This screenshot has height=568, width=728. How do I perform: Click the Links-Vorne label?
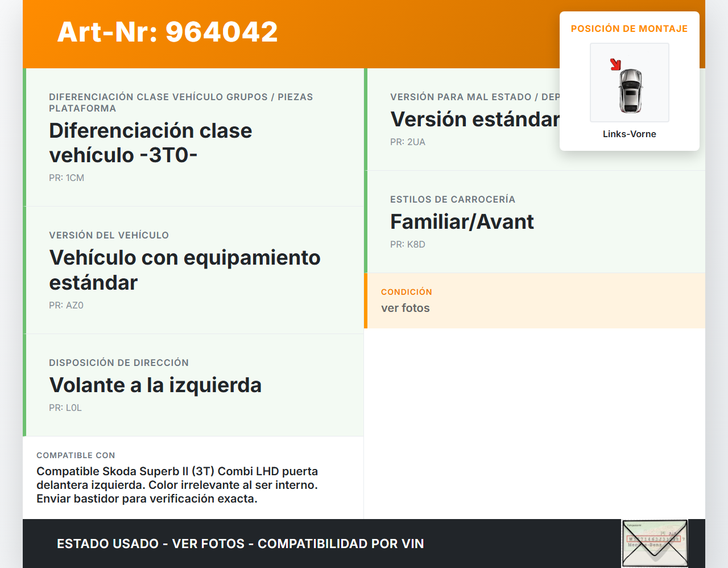(x=630, y=134)
